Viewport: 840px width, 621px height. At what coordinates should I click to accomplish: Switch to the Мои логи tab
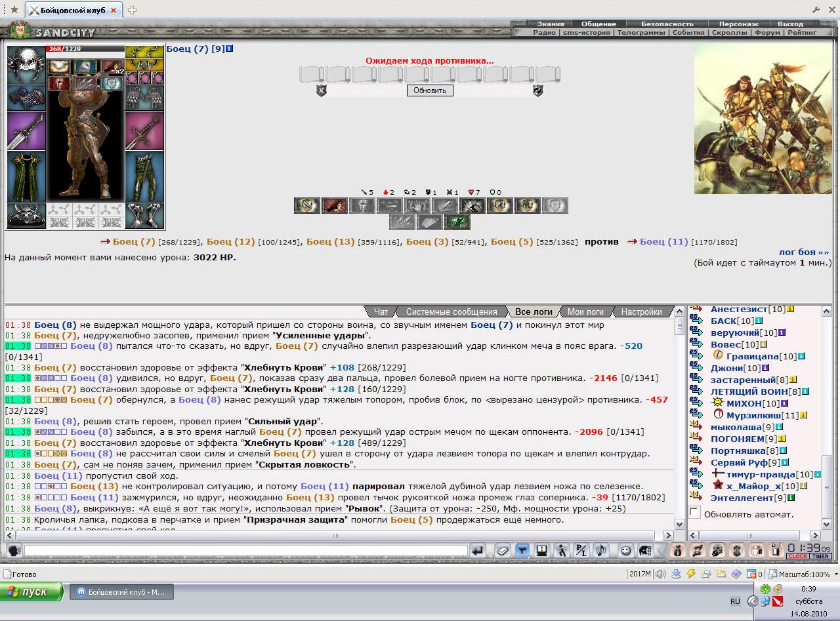585,312
